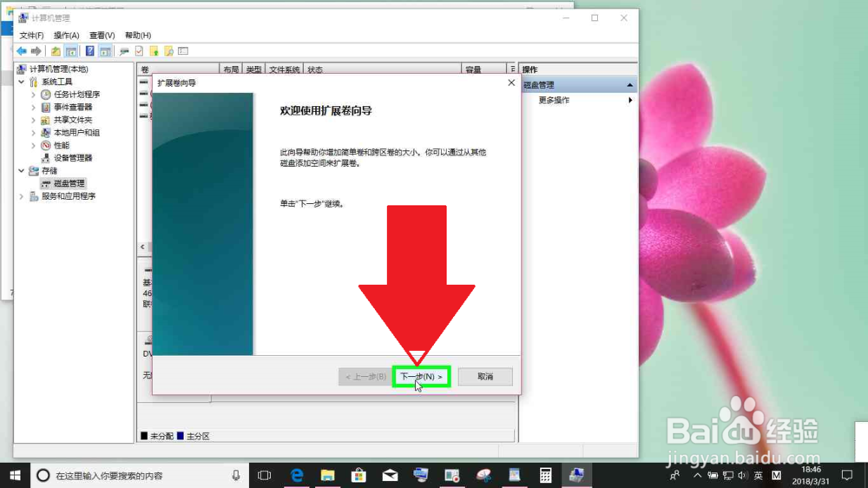Screen dimensions: 868x488
Task: Toggle the Show/Hide Action Pane icon
Action: coord(105,51)
